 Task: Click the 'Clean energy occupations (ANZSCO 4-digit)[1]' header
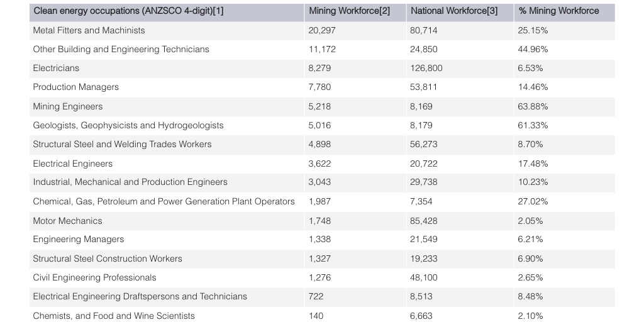128,11
